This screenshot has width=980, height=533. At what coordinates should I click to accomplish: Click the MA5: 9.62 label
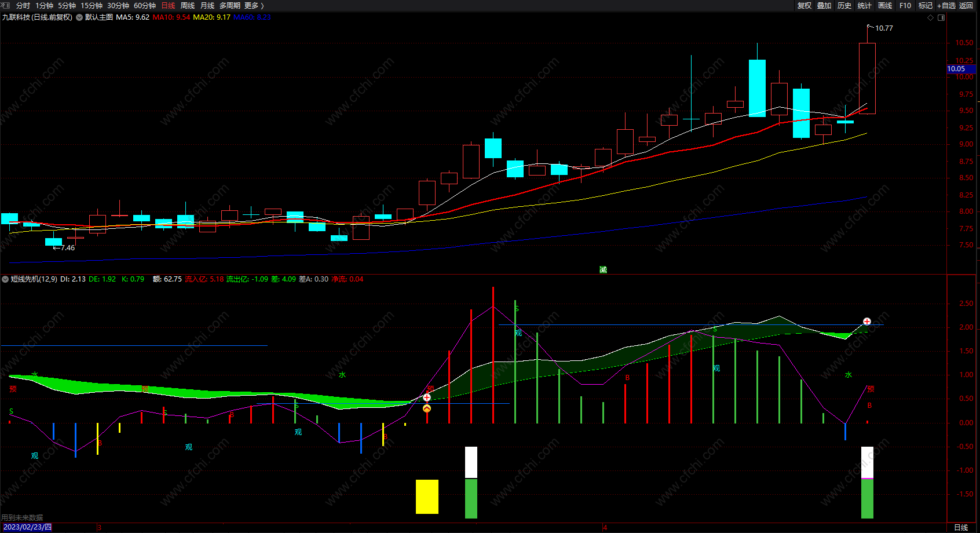(133, 17)
